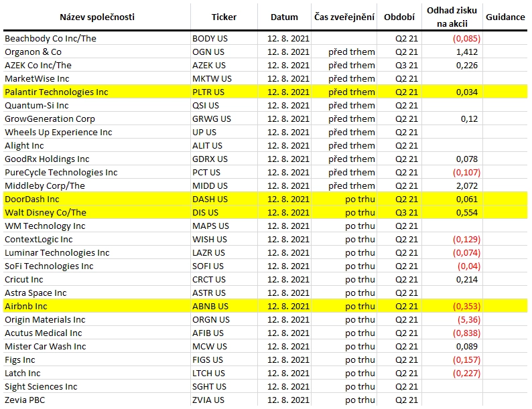Click 'po trhu' in Airbnb row

(x=360, y=307)
